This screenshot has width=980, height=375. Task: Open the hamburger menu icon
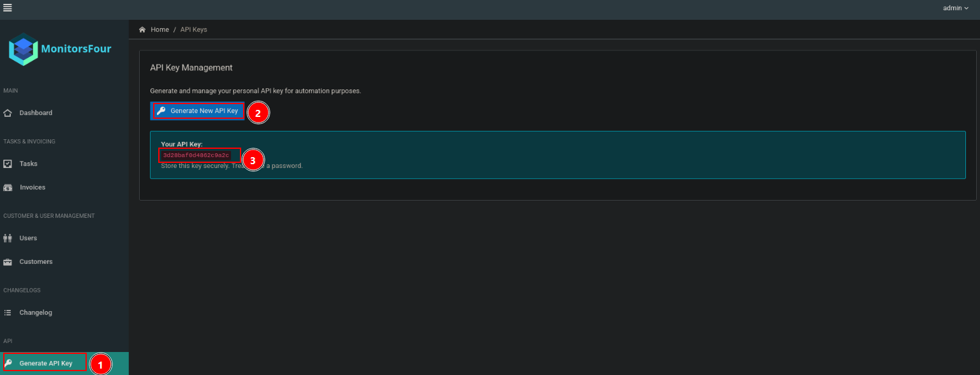click(8, 8)
